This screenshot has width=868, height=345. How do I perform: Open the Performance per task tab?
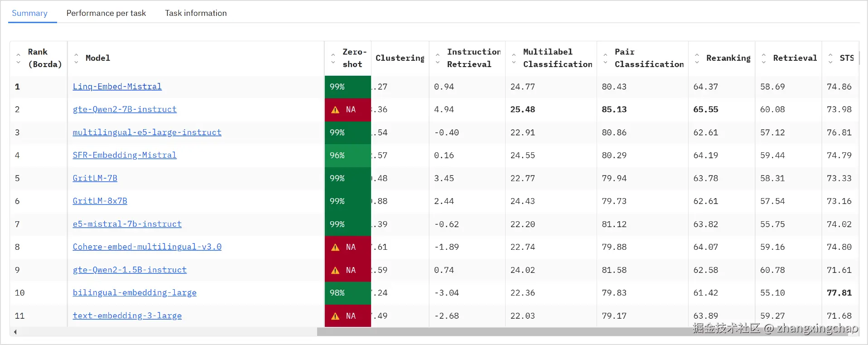(x=106, y=13)
